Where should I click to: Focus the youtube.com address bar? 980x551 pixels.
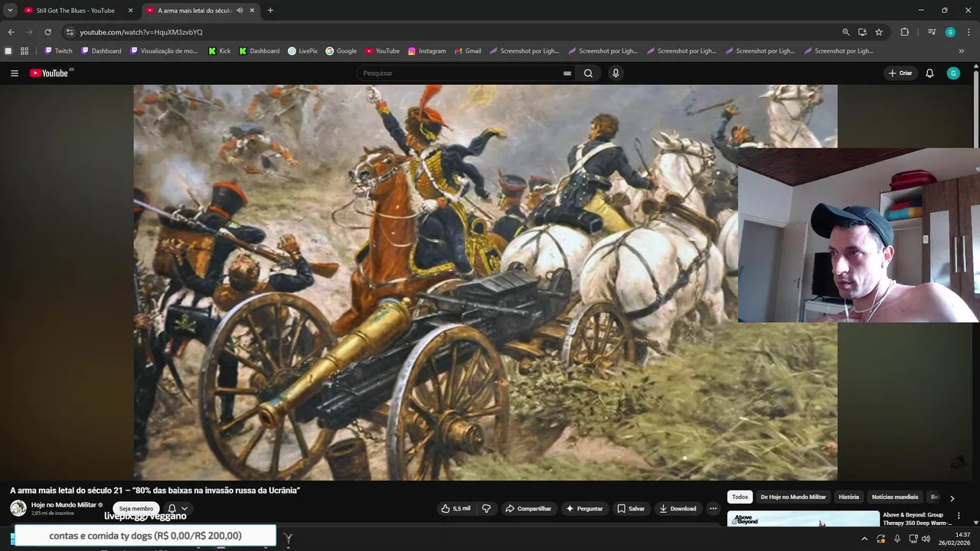[x=452, y=32]
